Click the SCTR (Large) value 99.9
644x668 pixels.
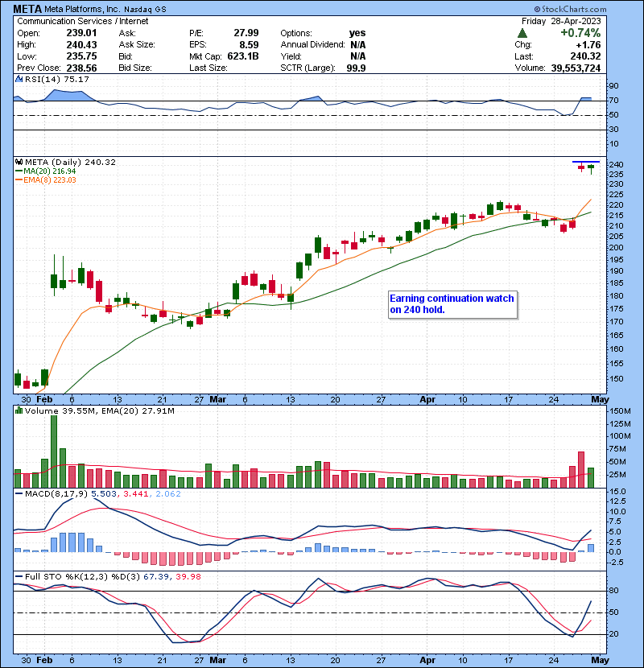(356, 68)
